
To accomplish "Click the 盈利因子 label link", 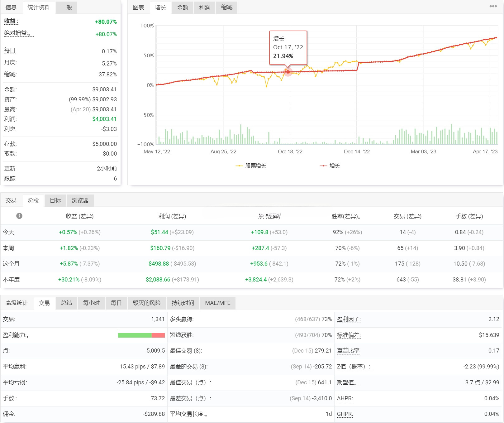I will tap(349, 319).
